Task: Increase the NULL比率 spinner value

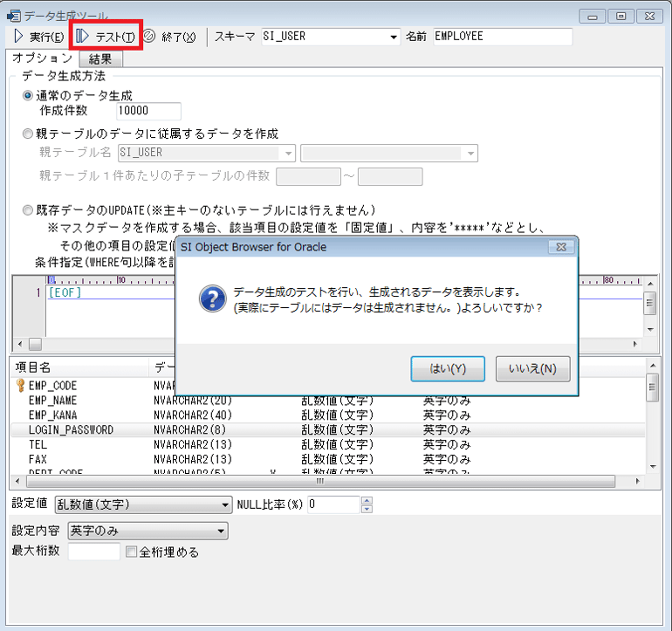Action: [x=367, y=501]
